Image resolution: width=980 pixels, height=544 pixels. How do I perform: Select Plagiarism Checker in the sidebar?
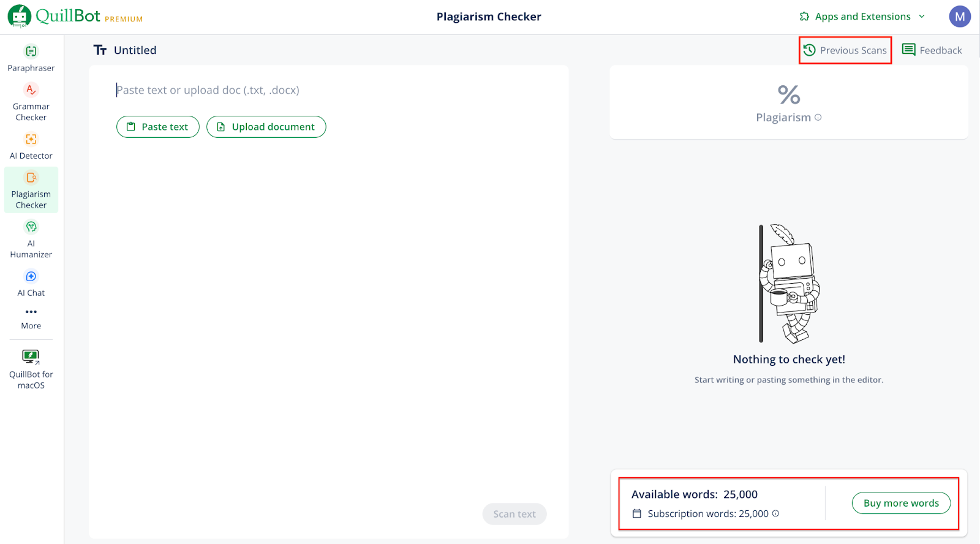tap(31, 190)
